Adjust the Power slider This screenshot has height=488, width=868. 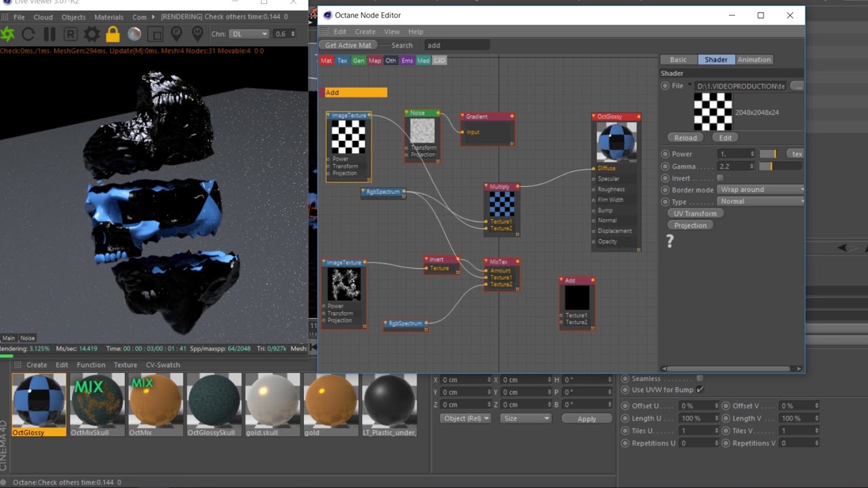coord(768,154)
